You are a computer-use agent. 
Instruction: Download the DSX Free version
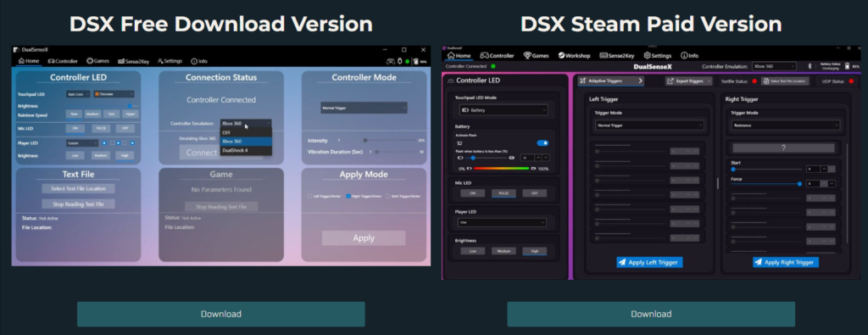point(221,314)
